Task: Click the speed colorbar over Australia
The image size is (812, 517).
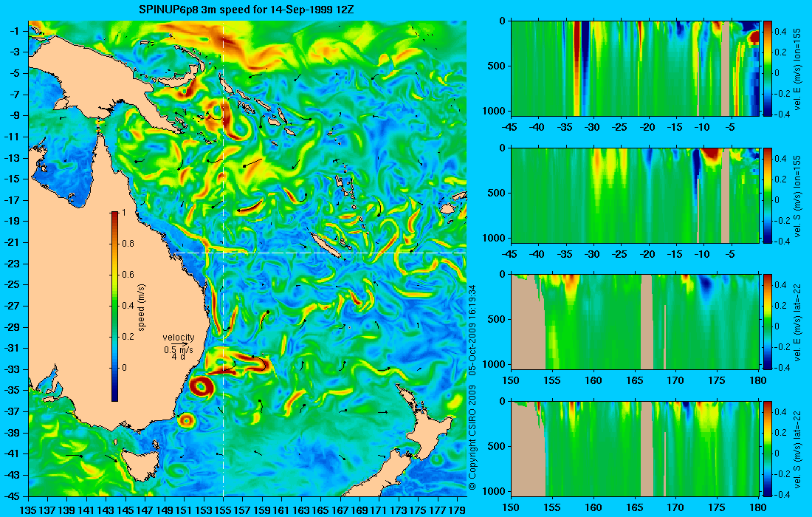Action: (114, 307)
